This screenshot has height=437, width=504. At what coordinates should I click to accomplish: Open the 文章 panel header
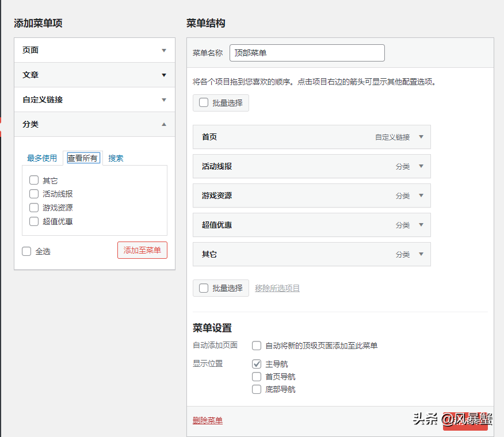coord(94,75)
